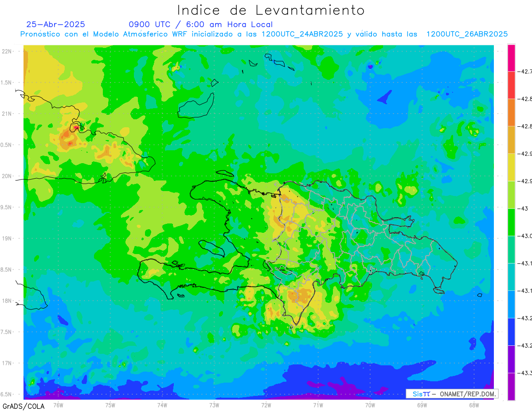Click the 19N latitude label

7,239
